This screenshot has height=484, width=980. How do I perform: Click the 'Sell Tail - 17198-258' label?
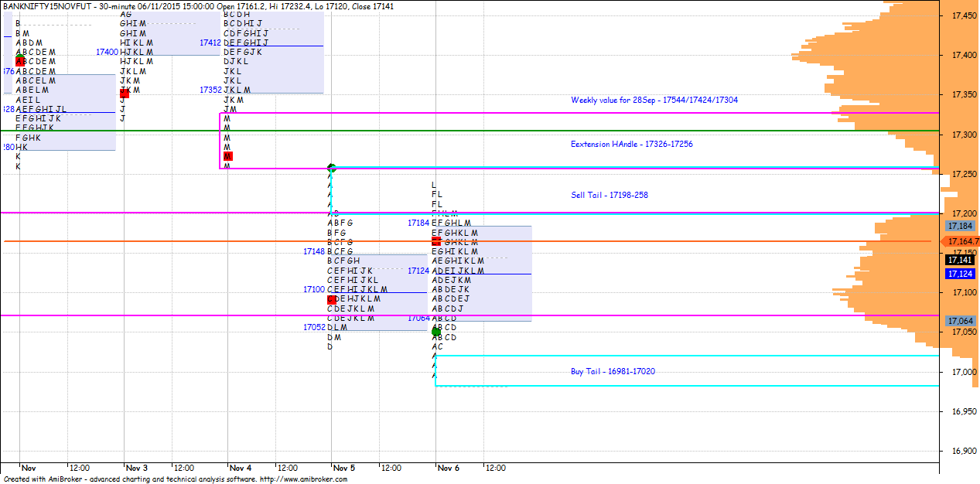pos(610,195)
